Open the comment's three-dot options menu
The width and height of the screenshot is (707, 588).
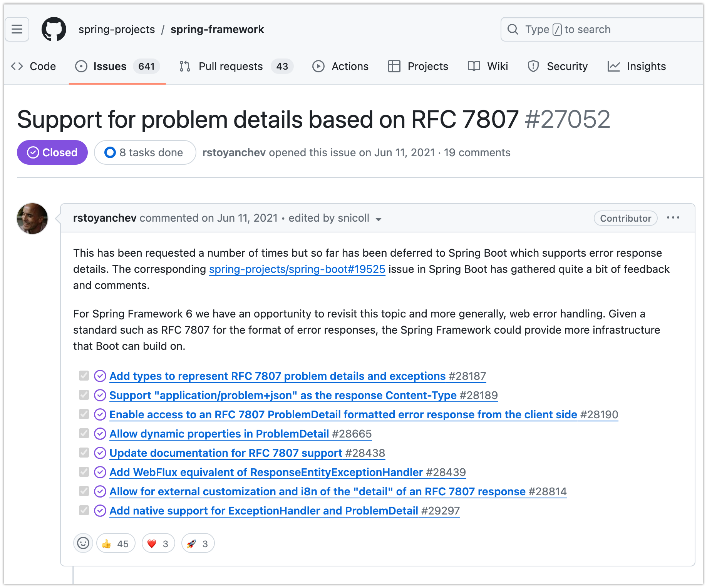click(x=673, y=218)
